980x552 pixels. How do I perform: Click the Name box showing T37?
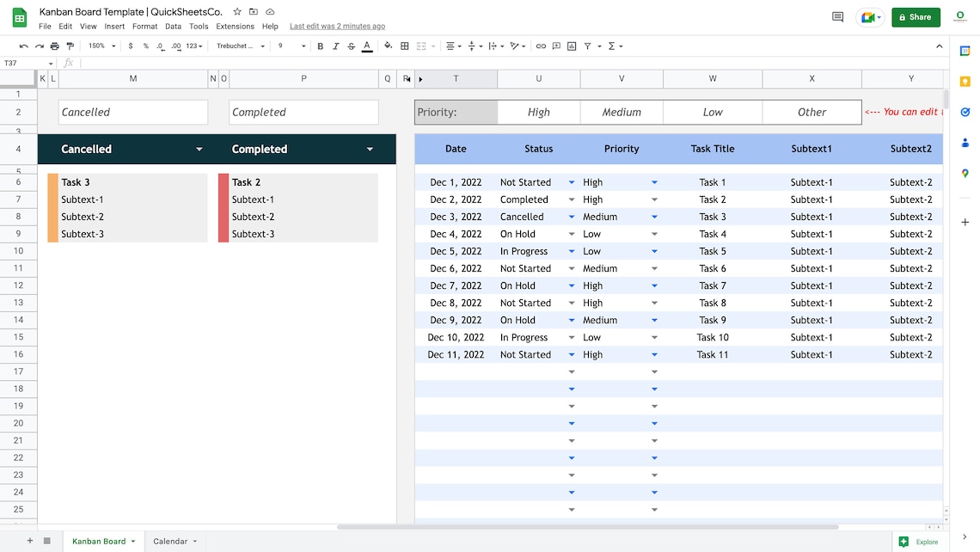tap(28, 63)
